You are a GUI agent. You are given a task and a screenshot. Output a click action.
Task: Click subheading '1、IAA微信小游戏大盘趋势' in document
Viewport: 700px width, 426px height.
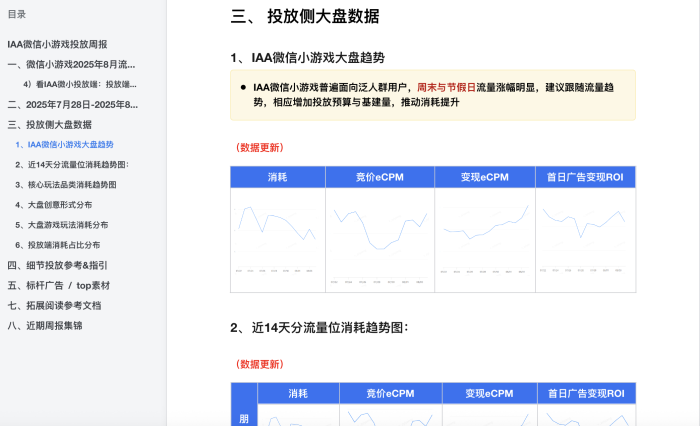pyautogui.click(x=308, y=58)
